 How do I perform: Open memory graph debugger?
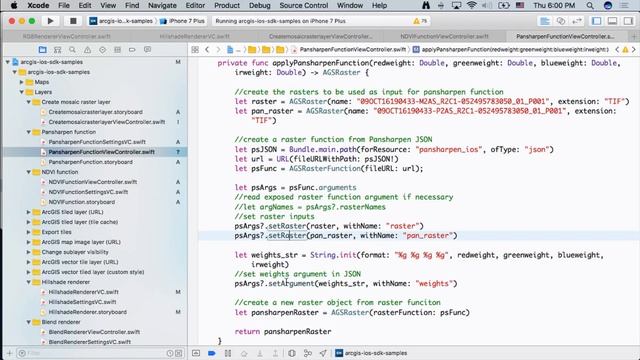point(307,353)
